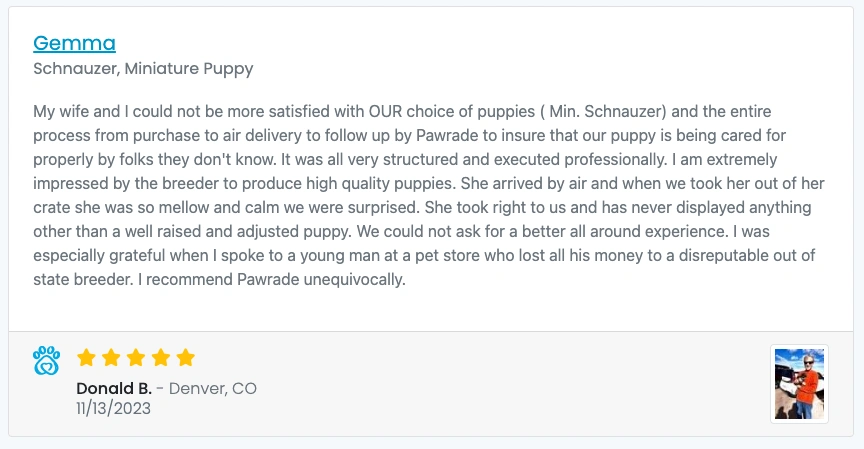The width and height of the screenshot is (864, 449).
Task: Select the third rating star
Action: pyautogui.click(x=136, y=358)
